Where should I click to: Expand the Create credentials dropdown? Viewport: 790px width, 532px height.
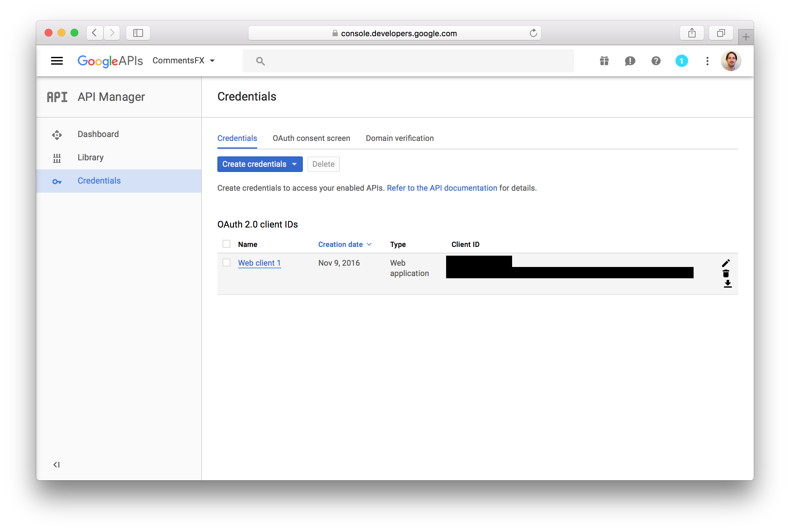(x=295, y=164)
